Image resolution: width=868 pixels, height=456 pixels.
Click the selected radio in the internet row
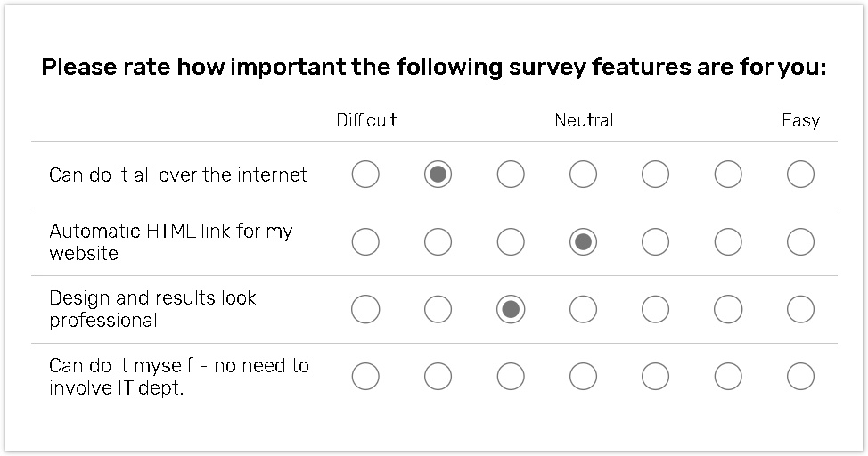coord(438,175)
